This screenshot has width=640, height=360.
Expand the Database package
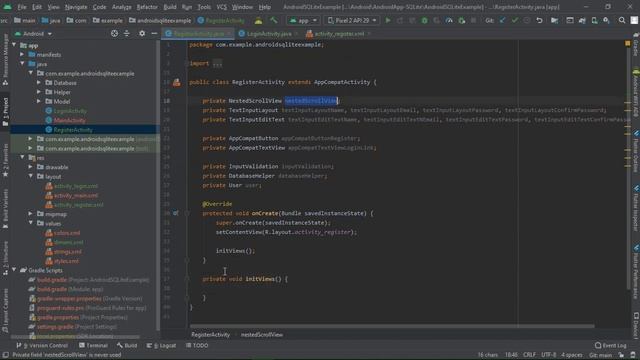coord(39,82)
